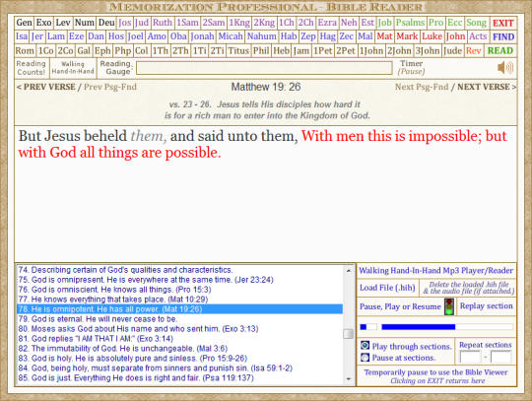The width and height of the screenshot is (532, 401).
Task: Click the first Repeat sections input box
Action: 470,358
